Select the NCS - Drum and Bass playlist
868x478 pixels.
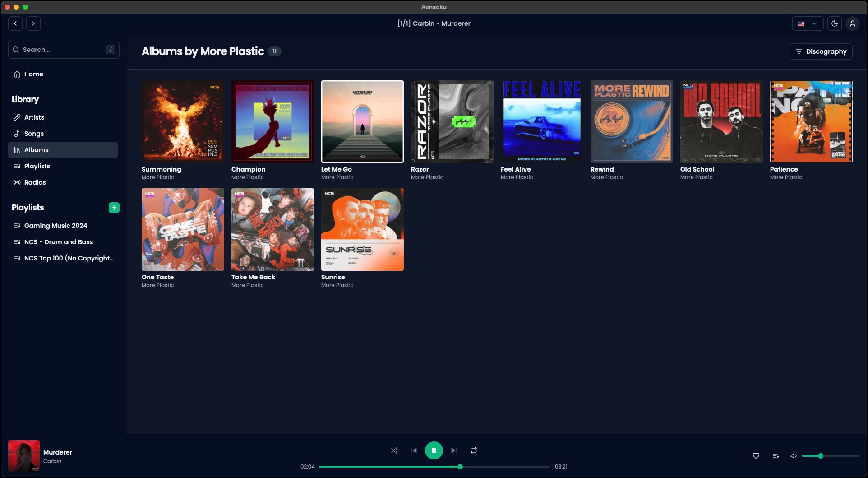pos(59,242)
